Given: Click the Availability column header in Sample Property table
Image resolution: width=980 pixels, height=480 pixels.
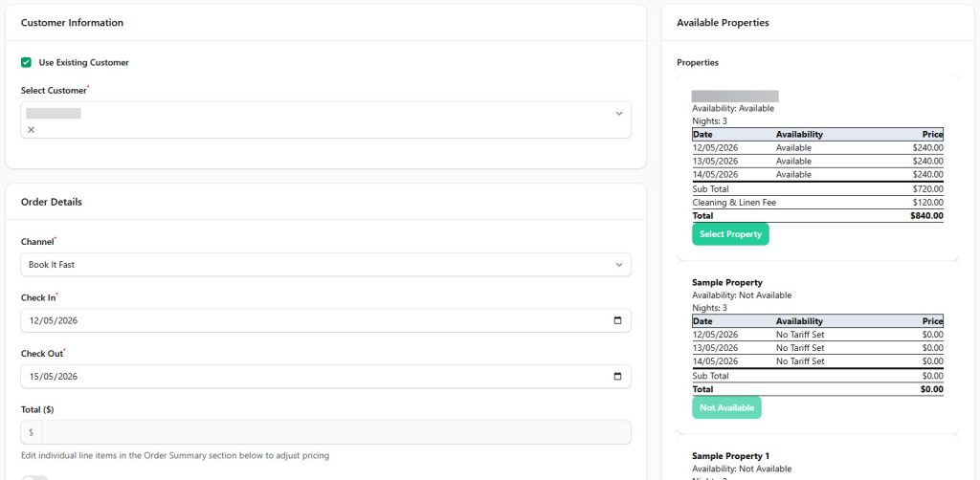Looking at the screenshot, I should coord(799,321).
